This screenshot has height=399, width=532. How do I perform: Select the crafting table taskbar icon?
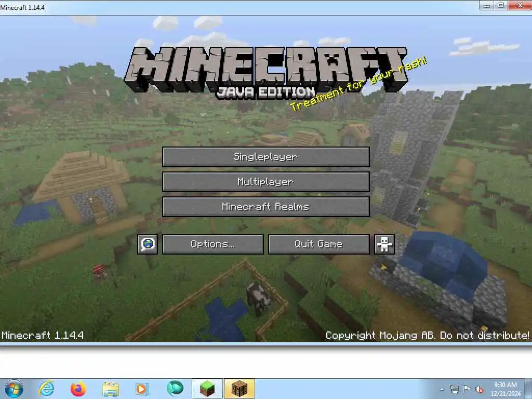pos(239,389)
